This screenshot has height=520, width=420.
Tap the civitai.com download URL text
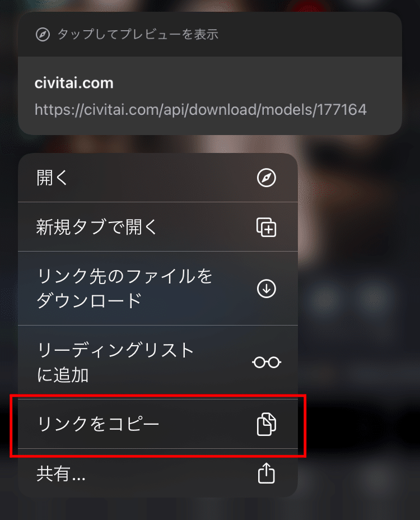200,110
